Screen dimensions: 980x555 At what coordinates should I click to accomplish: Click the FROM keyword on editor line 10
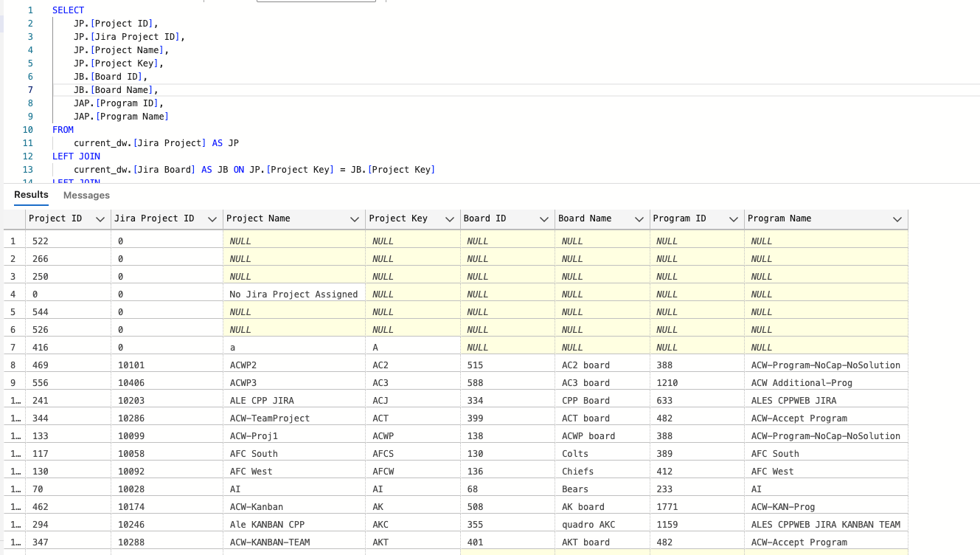[63, 130]
